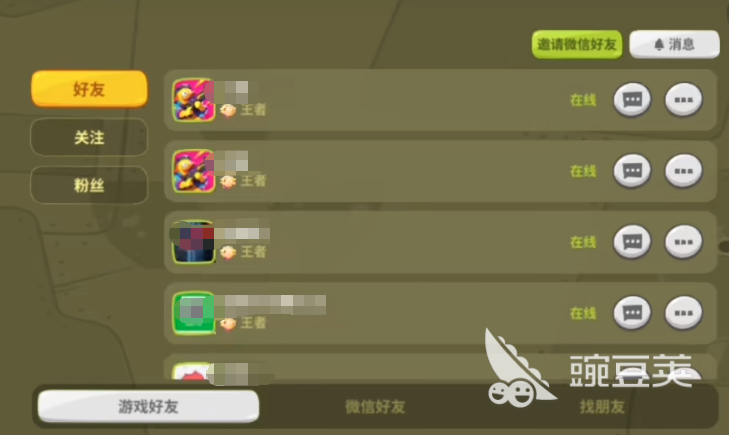Screen dimensions: 729x435
Task: Click the third friend's dark avatar
Action: pos(194,242)
